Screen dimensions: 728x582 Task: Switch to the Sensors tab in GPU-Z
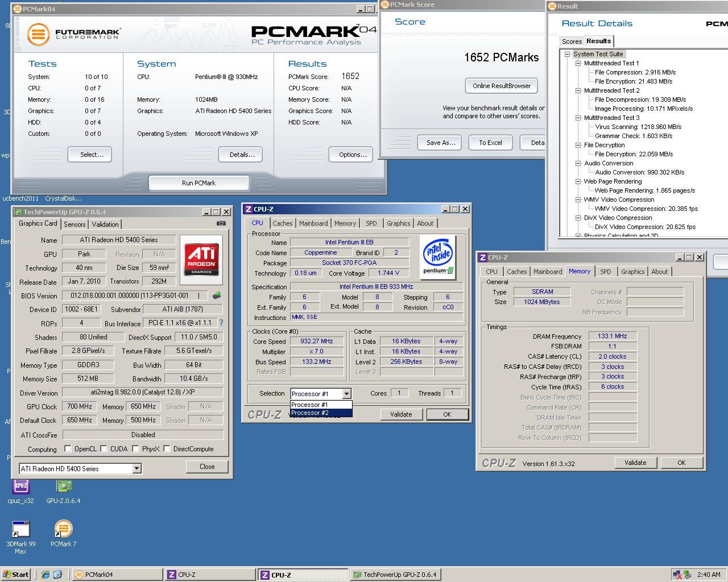(x=75, y=225)
